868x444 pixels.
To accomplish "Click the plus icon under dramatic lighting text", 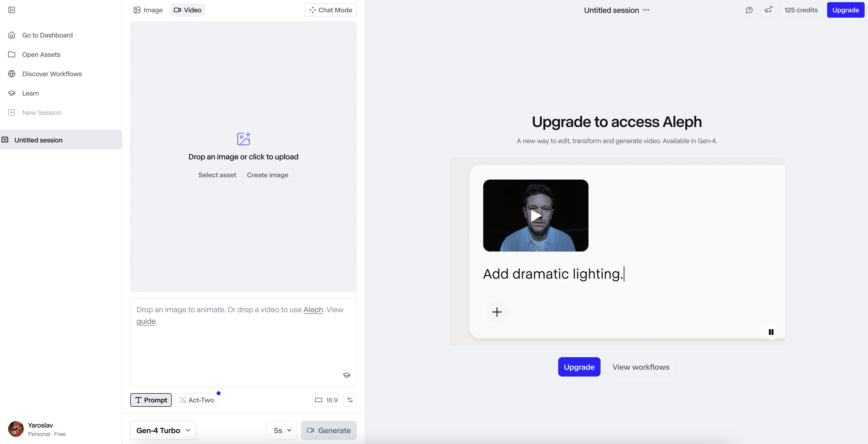I will point(497,312).
